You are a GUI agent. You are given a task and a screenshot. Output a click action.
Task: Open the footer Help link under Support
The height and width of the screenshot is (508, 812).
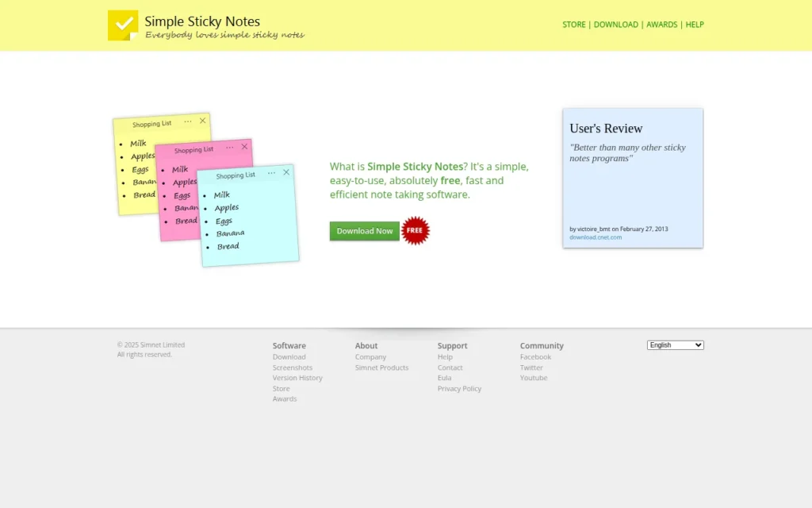(445, 357)
